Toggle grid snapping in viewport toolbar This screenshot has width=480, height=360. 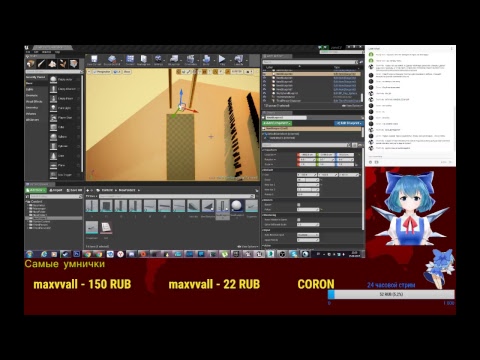(x=205, y=72)
